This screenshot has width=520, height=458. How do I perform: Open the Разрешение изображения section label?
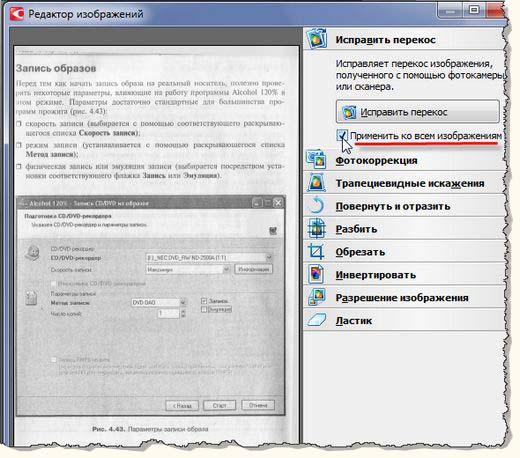point(402,298)
